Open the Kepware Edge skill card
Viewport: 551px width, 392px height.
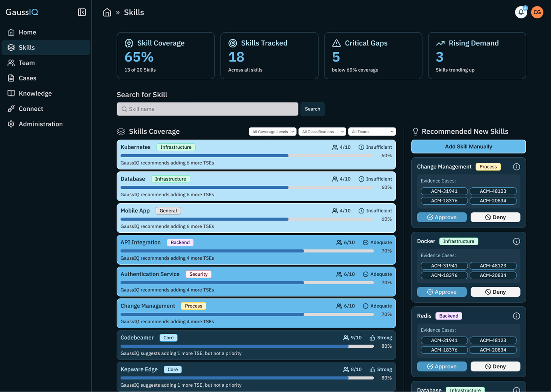click(256, 377)
